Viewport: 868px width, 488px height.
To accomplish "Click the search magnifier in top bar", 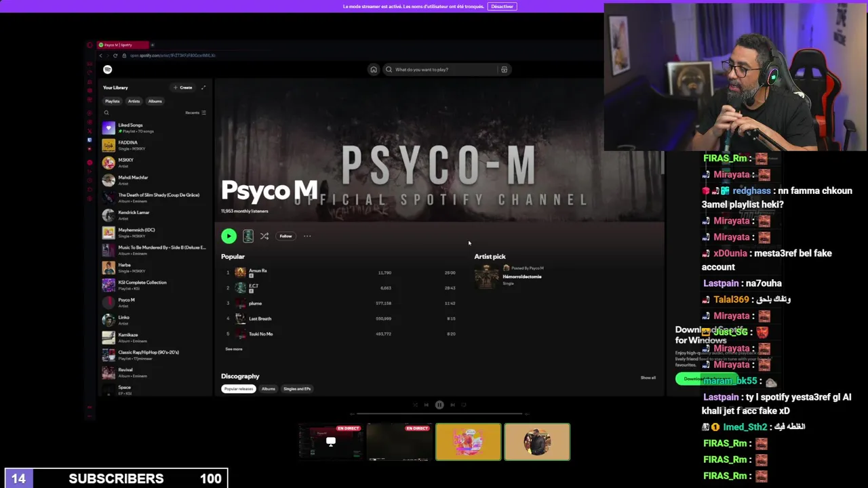I will point(389,69).
